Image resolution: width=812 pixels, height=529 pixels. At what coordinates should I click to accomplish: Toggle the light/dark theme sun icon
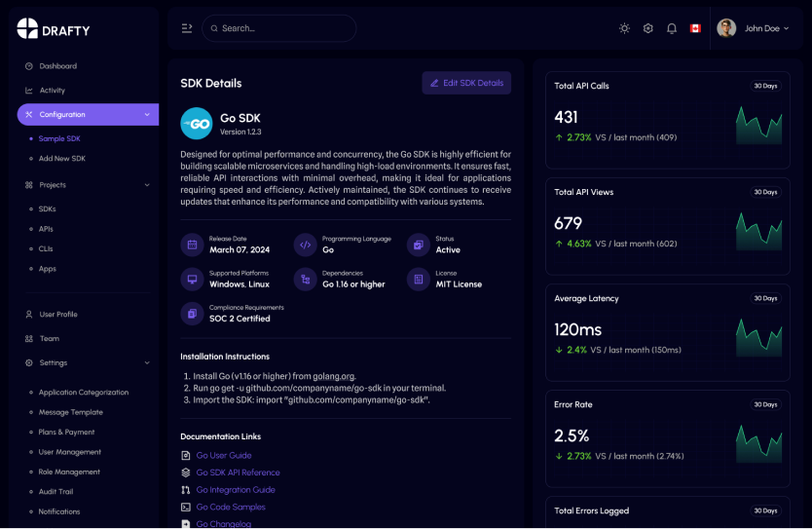624,28
